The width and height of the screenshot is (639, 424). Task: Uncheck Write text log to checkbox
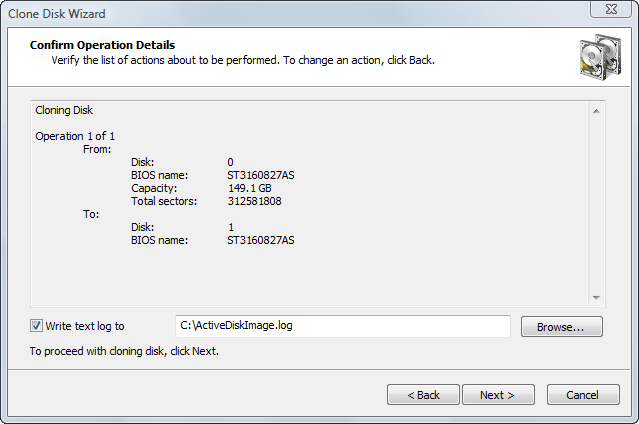(36, 326)
